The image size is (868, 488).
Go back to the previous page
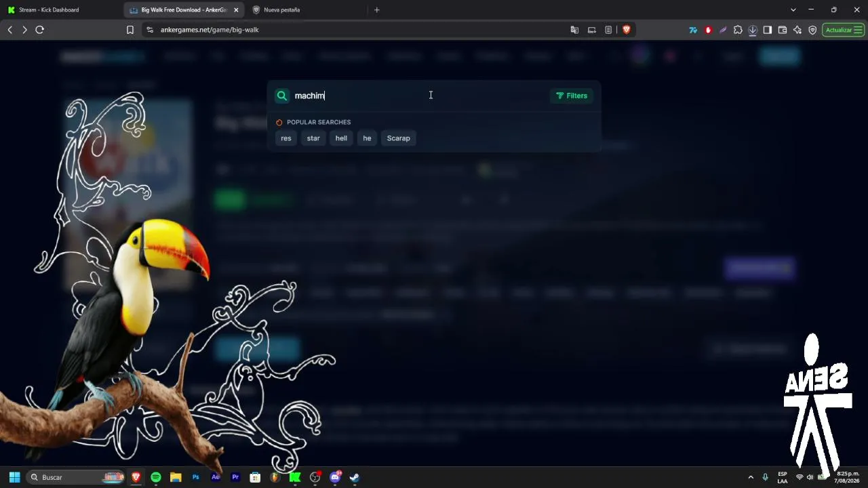point(10,30)
